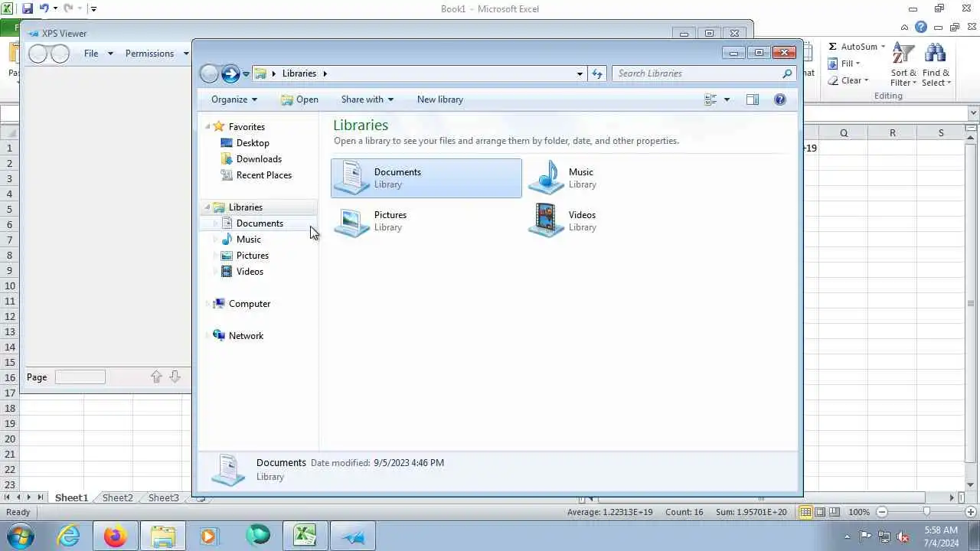Open the Documents library in main pane
Viewport: 980px width, 551px height.
coord(426,178)
